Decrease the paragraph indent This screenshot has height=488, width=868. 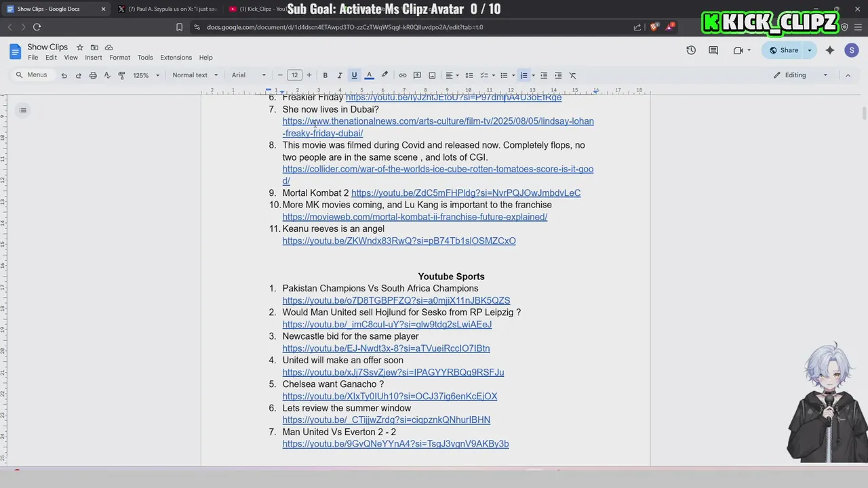543,75
